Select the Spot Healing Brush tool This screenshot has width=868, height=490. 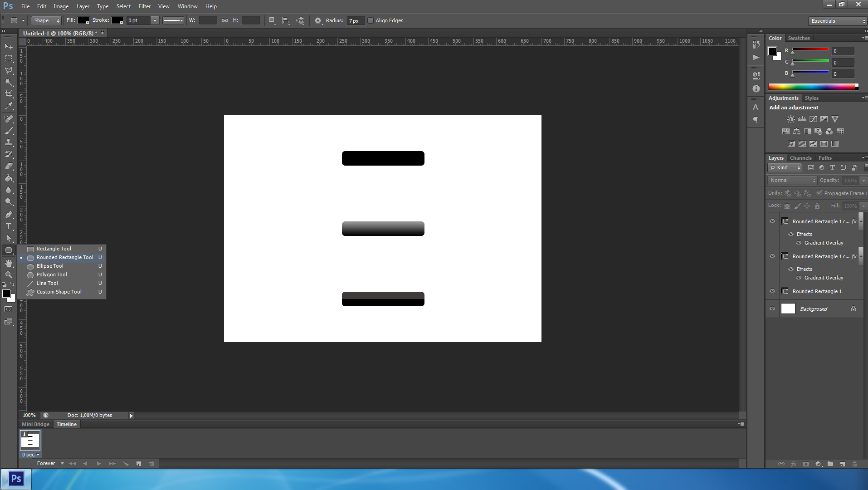(9, 119)
